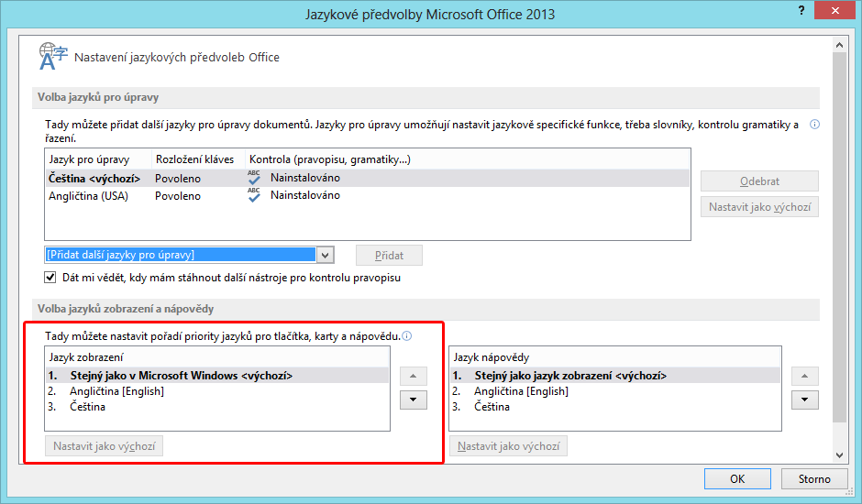Screen dimensions: 862x504
Task: Click the ABC proofing icon for Čeština
Action: pyautogui.click(x=254, y=179)
